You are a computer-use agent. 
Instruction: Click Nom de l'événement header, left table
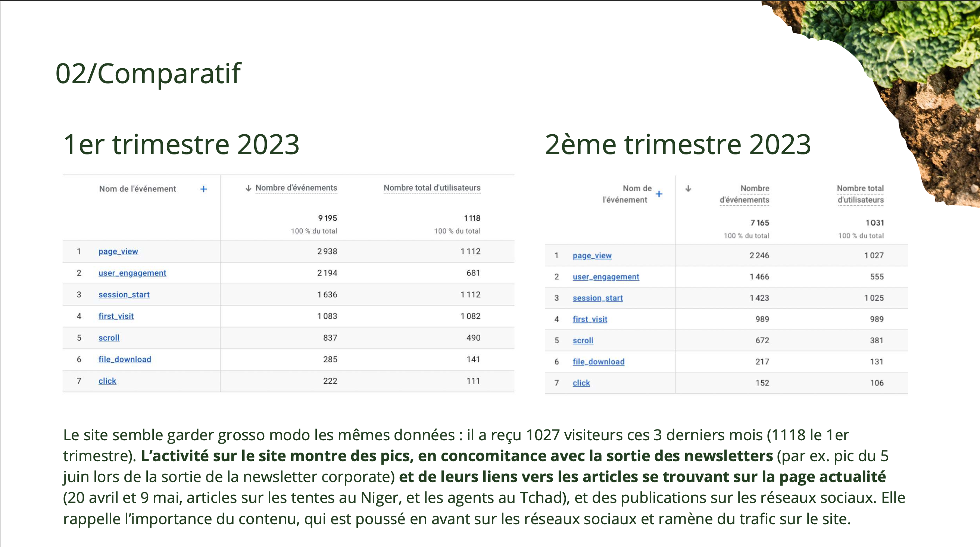(x=137, y=189)
